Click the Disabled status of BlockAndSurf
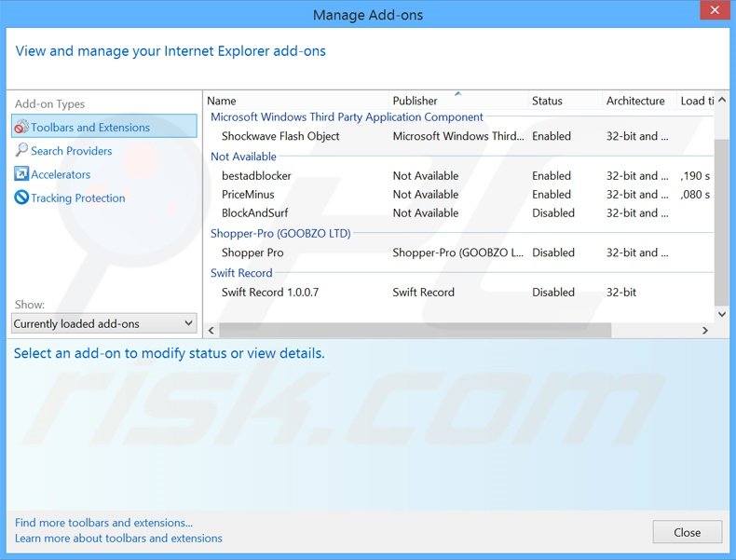Image resolution: width=736 pixels, height=560 pixels. pos(553,212)
